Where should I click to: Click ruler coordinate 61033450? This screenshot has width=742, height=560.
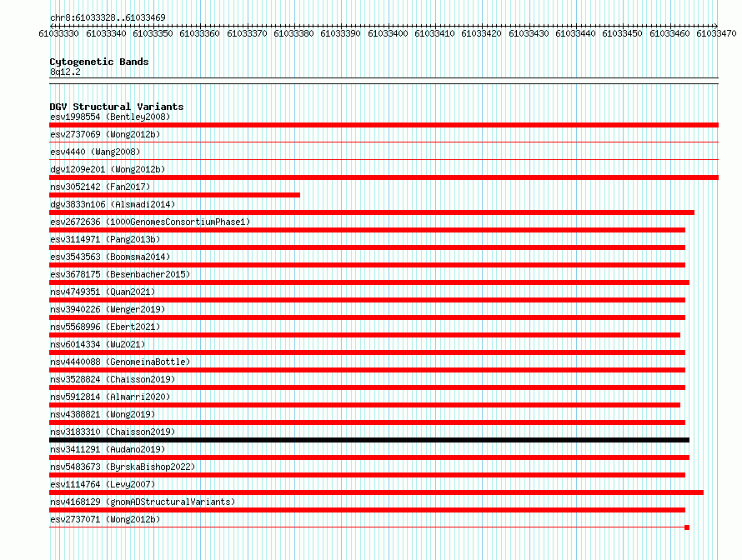623,33
